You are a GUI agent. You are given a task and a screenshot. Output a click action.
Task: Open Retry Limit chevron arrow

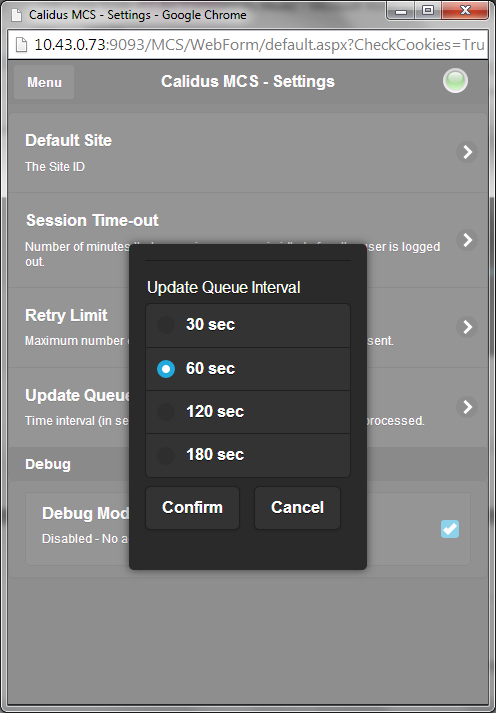point(467,327)
